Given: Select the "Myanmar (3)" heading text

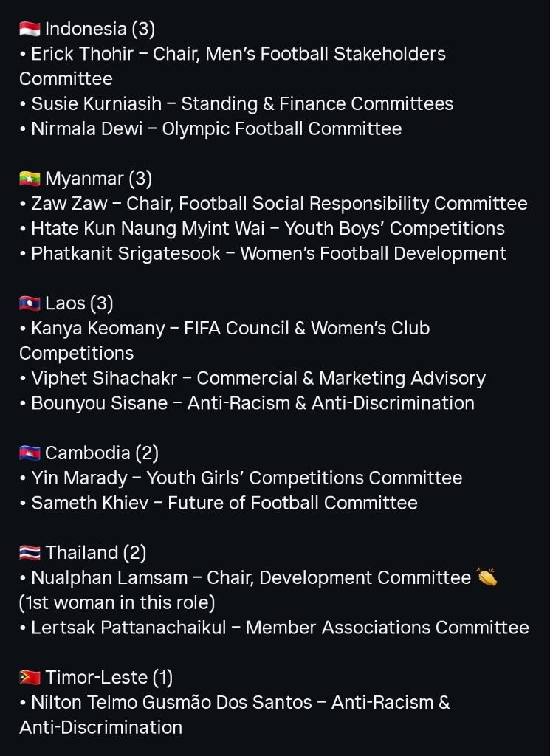Looking at the screenshot, I should pyautogui.click(x=98, y=179).
